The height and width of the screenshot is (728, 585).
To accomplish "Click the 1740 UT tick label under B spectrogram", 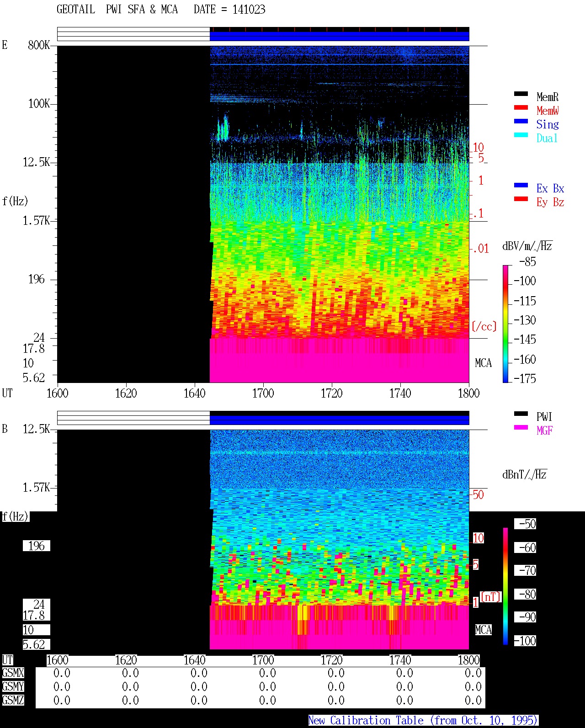I will [400, 660].
